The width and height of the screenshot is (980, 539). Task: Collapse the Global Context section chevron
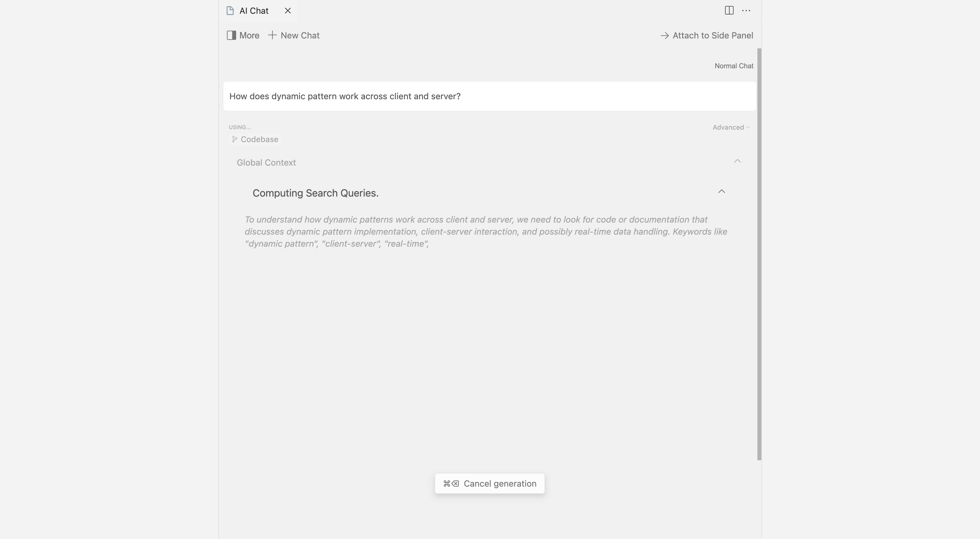[x=737, y=161]
